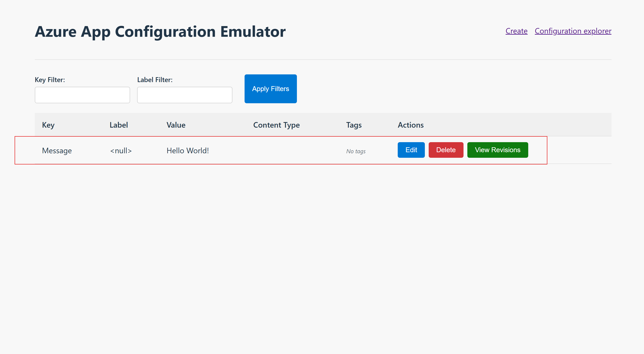Click the No tags text
The height and width of the screenshot is (354, 644).
click(355, 151)
